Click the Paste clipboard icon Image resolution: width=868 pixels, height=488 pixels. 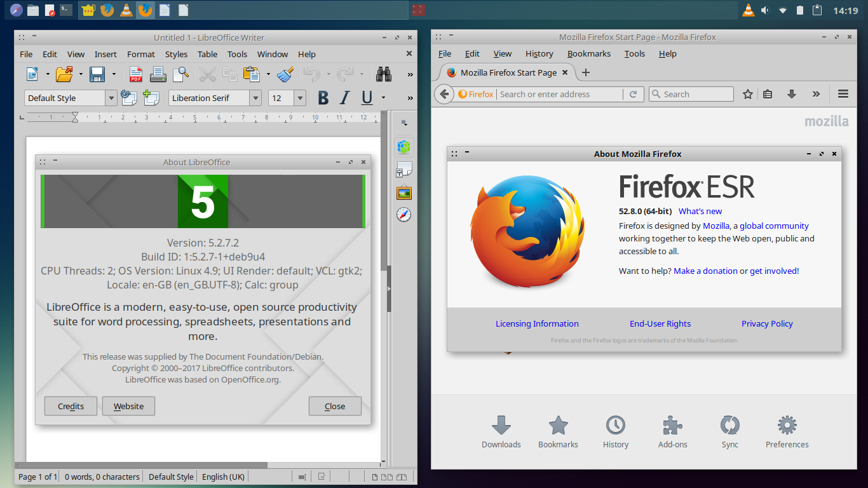(252, 74)
